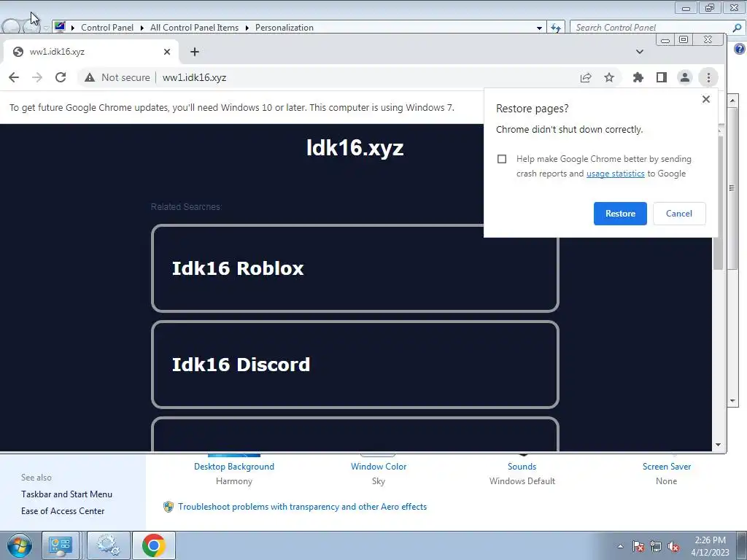This screenshot has width=747, height=560.
Task: Open the Windows Start menu
Action: tap(20, 545)
